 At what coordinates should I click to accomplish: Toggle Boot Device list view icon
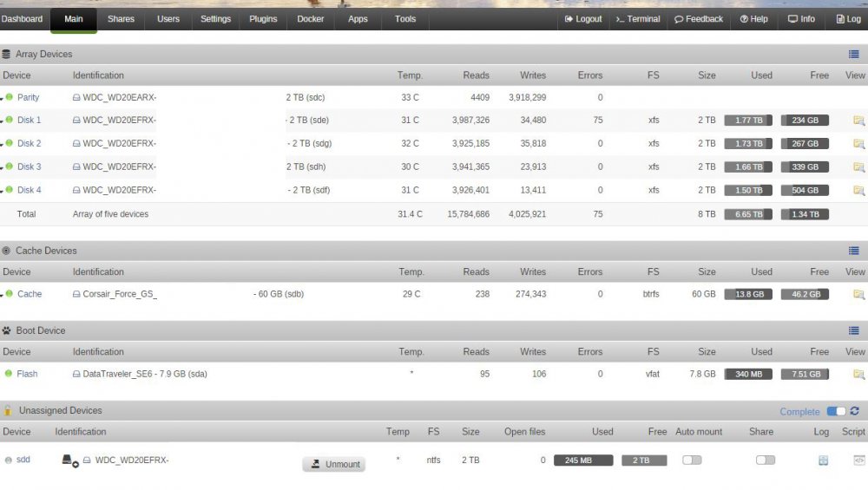853,330
